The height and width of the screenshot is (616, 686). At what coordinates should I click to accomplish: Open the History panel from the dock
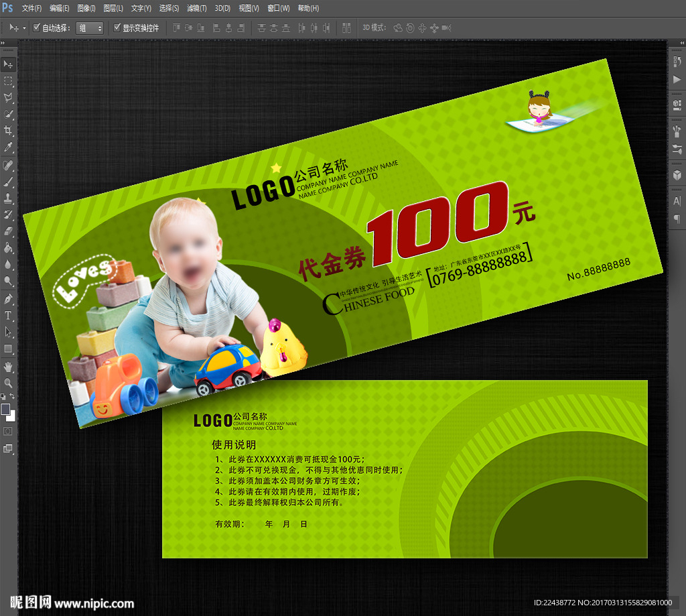pyautogui.click(x=677, y=61)
